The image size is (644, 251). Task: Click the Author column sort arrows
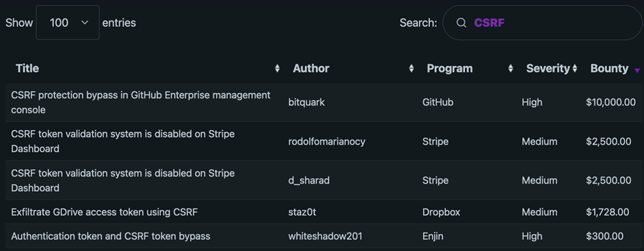[411, 69]
